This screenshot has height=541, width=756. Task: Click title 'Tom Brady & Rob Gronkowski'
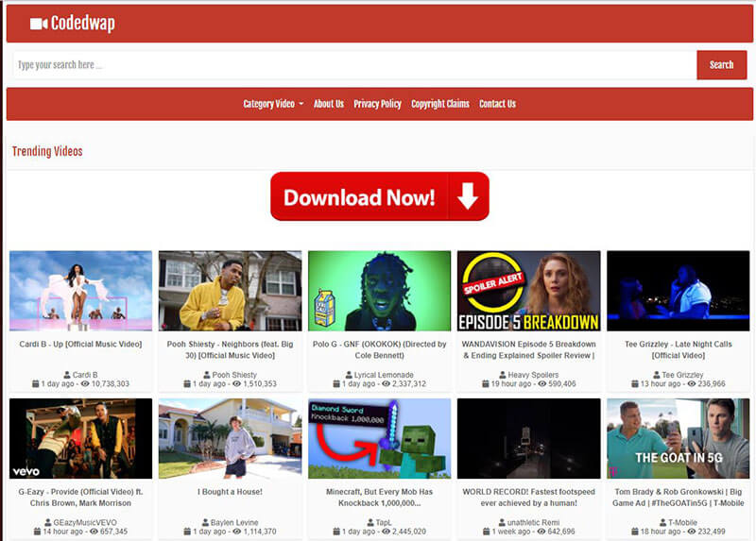(679, 498)
